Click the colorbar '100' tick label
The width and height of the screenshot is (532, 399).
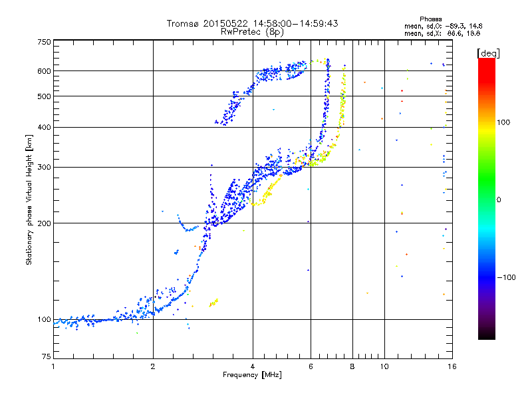coord(503,122)
